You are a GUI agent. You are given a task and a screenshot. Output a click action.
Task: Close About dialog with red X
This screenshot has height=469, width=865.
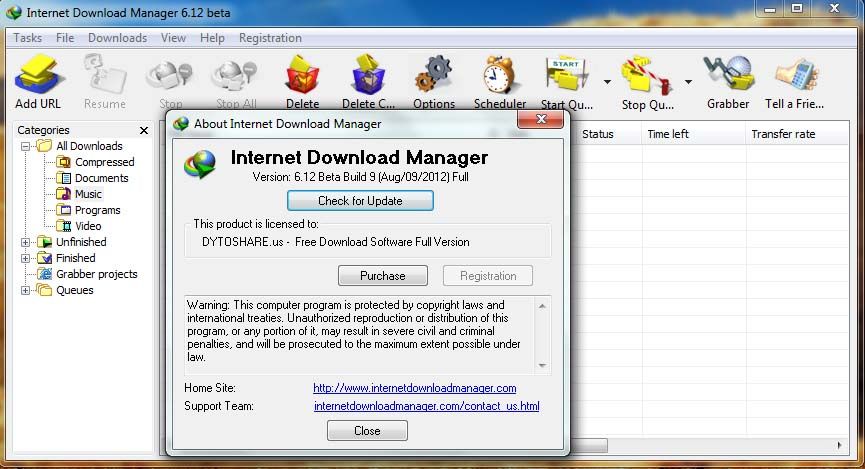point(541,119)
